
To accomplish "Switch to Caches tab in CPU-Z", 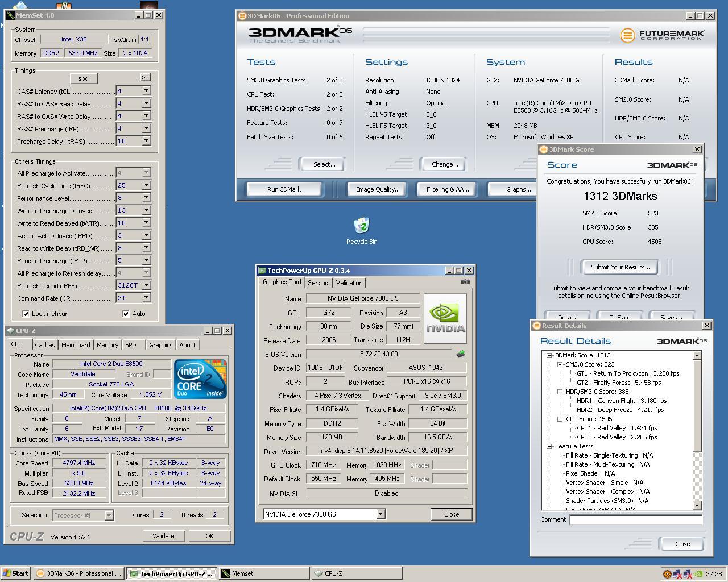I will point(44,345).
